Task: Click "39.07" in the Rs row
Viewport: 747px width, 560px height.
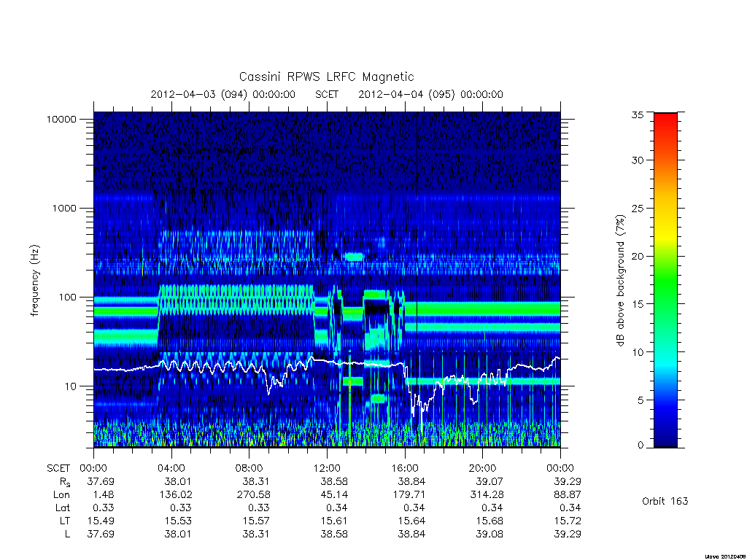Action: pyautogui.click(x=489, y=481)
